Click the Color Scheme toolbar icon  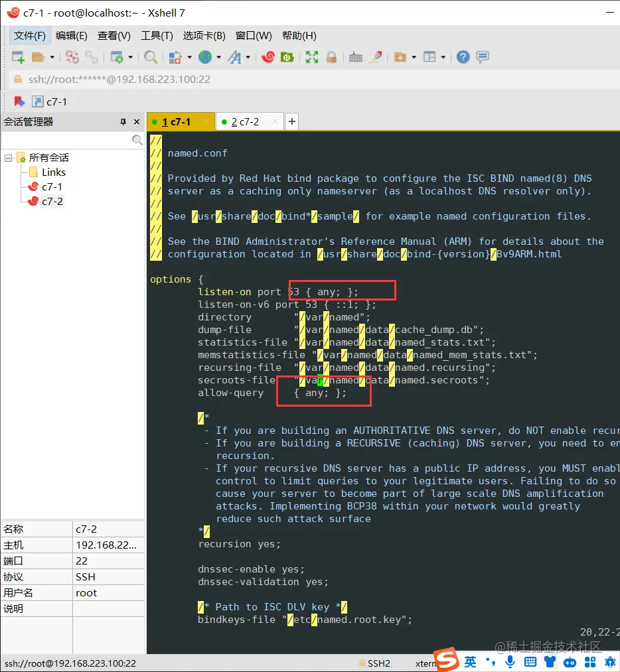[175, 57]
